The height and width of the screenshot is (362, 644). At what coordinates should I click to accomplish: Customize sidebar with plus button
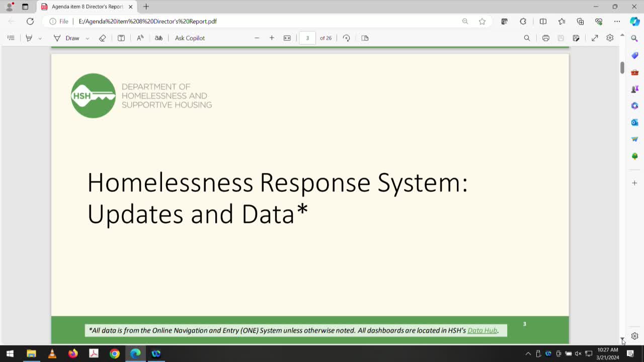(634, 183)
